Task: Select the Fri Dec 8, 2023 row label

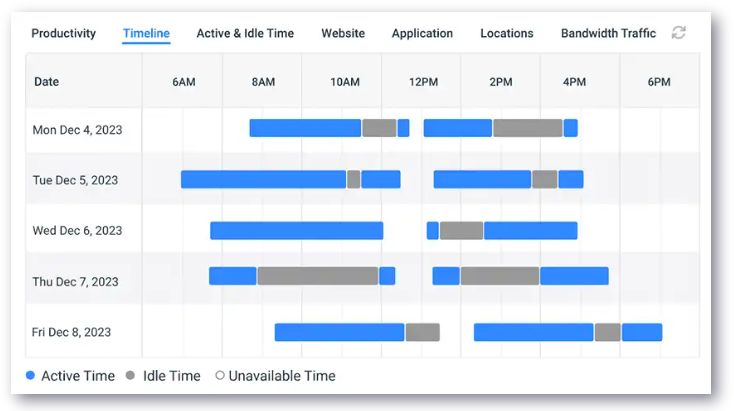Action: pos(71,332)
